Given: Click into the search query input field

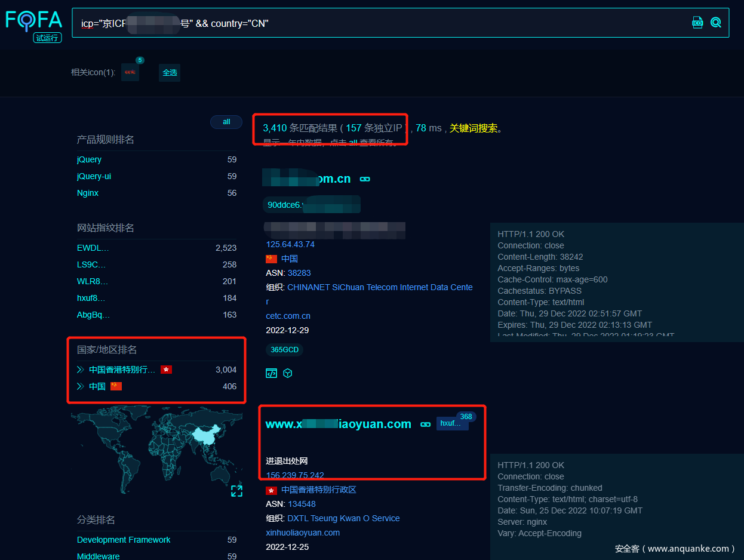Looking at the screenshot, I should [382, 23].
